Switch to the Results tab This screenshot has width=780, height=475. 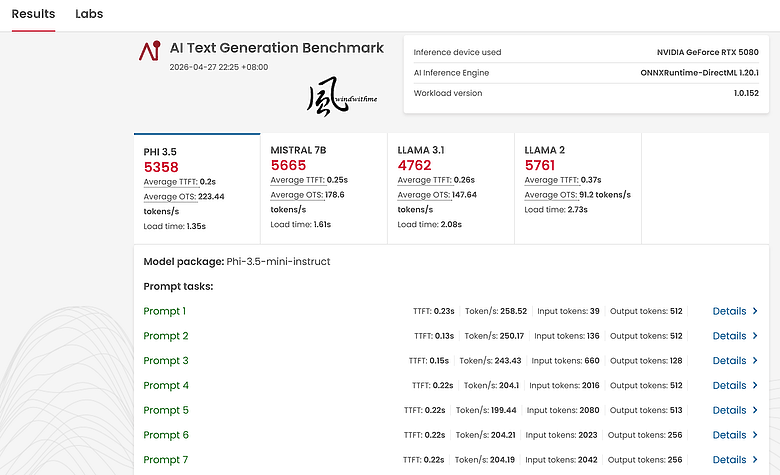click(x=33, y=14)
